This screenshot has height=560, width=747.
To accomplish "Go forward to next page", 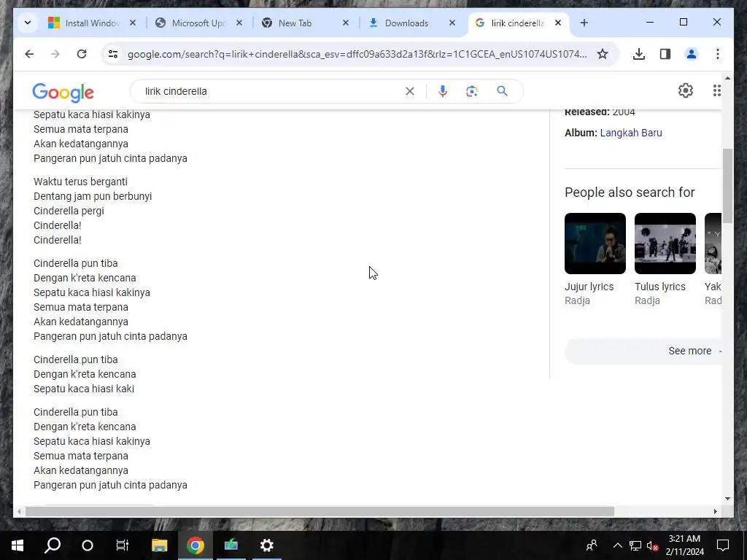I will pyautogui.click(x=55, y=54).
